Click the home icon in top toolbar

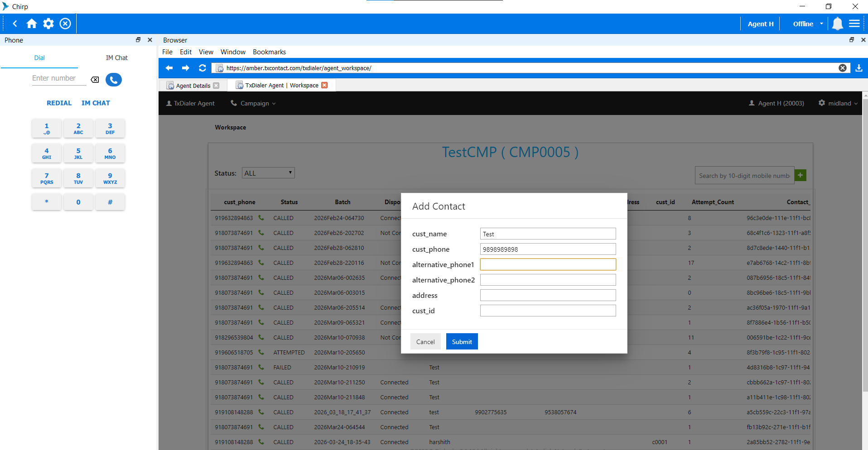pos(32,24)
